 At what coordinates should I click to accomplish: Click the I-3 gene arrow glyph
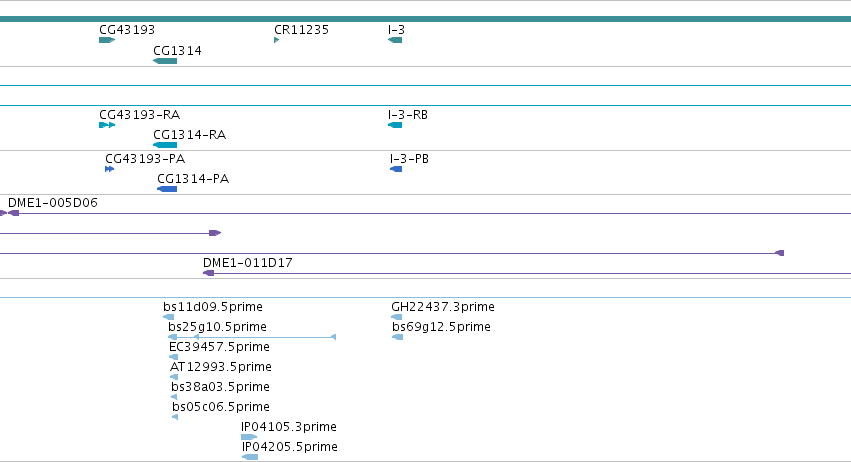click(x=395, y=40)
